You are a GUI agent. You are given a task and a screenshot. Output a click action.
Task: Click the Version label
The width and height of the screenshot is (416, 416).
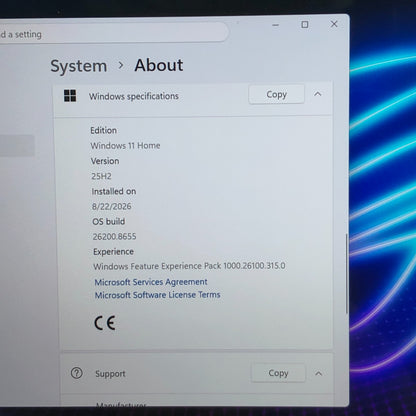[x=105, y=161]
